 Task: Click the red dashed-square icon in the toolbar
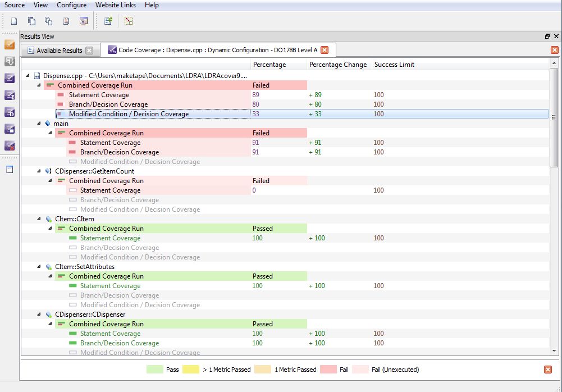129,21
